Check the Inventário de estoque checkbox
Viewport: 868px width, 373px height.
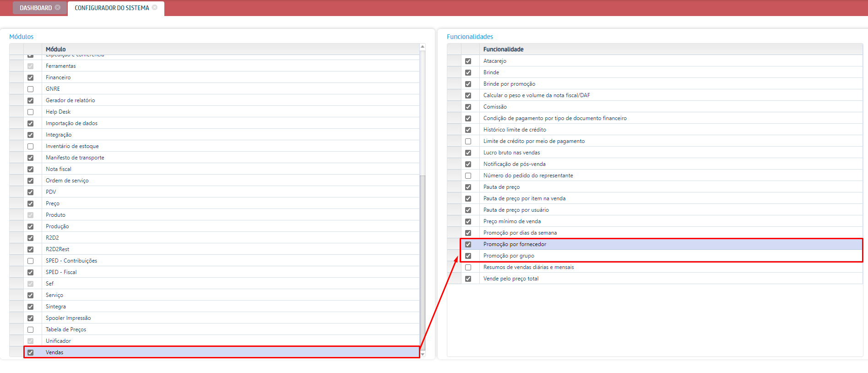pos(30,146)
